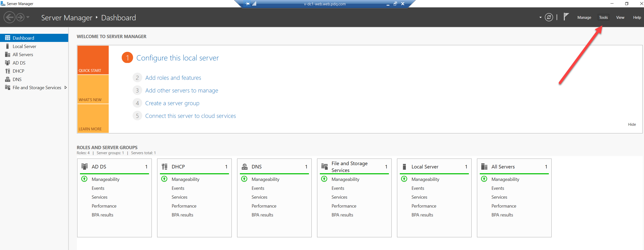
Task: Open Performance in DNS tile
Action: (264, 206)
